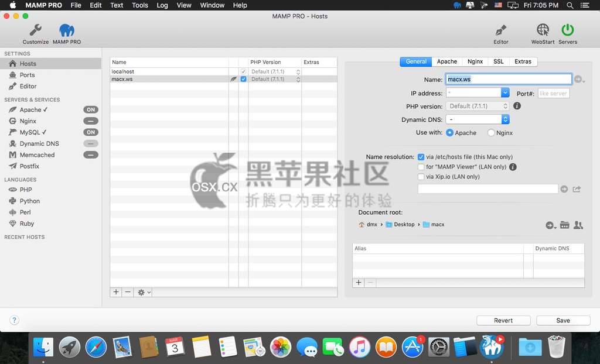600x364 pixels.
Task: Open the Log menu in menu bar
Action: coord(162,5)
